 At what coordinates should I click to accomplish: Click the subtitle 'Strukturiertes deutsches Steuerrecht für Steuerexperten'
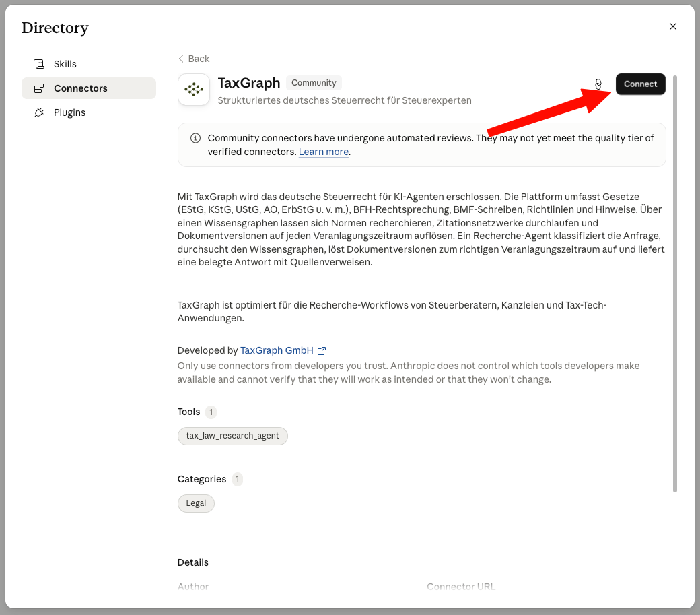345,100
